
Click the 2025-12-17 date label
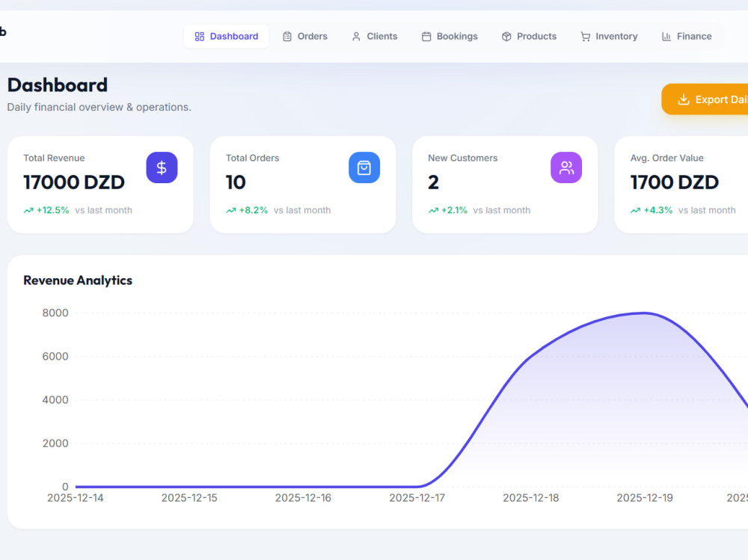click(x=417, y=498)
